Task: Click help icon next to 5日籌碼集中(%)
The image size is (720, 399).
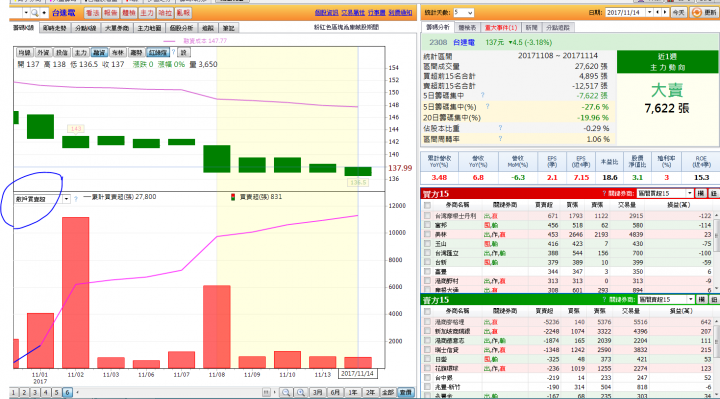Action: [487, 106]
